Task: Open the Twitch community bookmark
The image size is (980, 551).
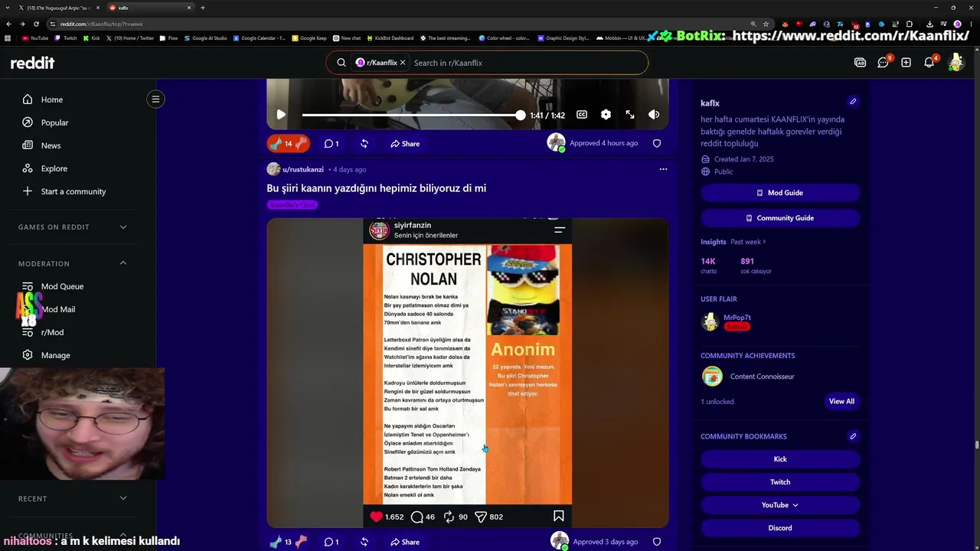Action: pos(780,482)
